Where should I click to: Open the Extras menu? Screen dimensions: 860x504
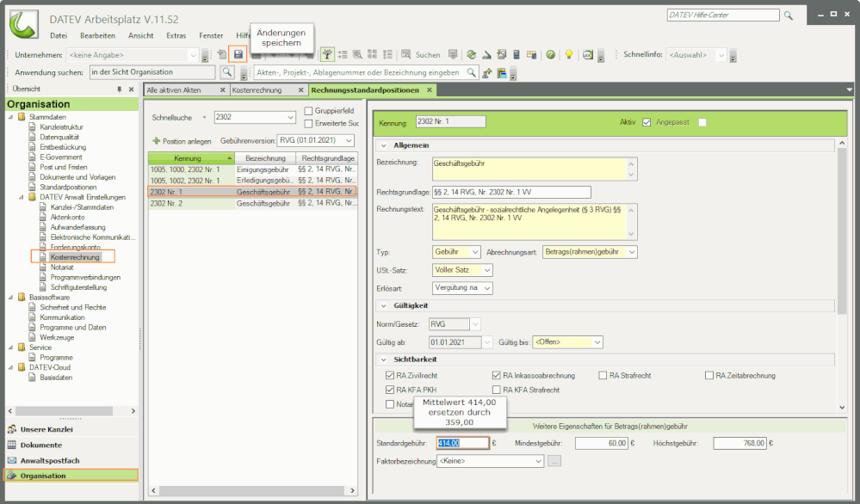click(x=176, y=35)
